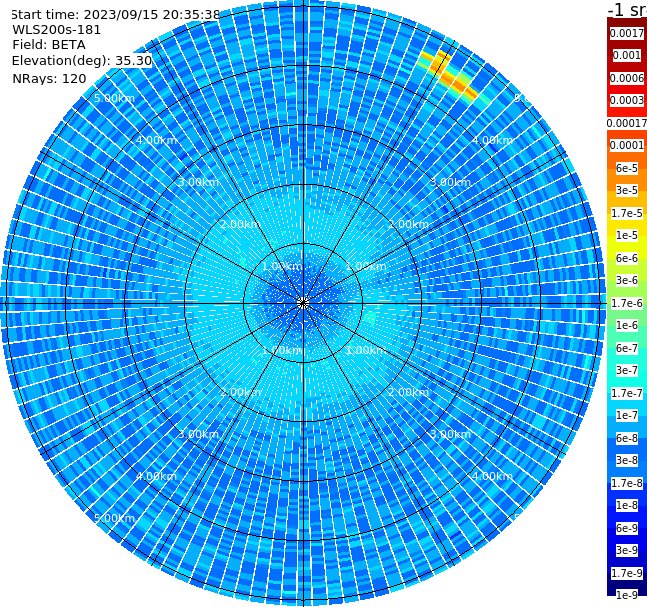Click the -1 sr unit title above colorbar
This screenshot has height=607, width=647.
coord(627,10)
